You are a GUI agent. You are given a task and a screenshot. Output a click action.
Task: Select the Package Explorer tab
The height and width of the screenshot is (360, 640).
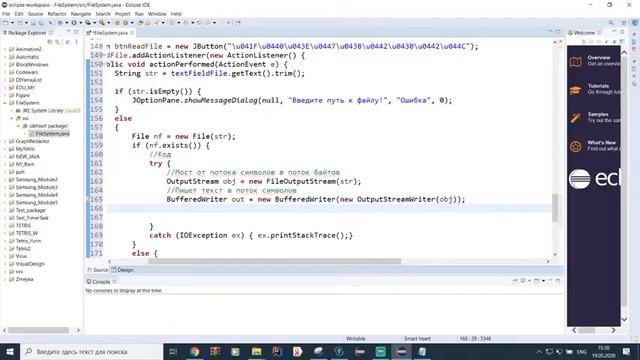pos(27,33)
